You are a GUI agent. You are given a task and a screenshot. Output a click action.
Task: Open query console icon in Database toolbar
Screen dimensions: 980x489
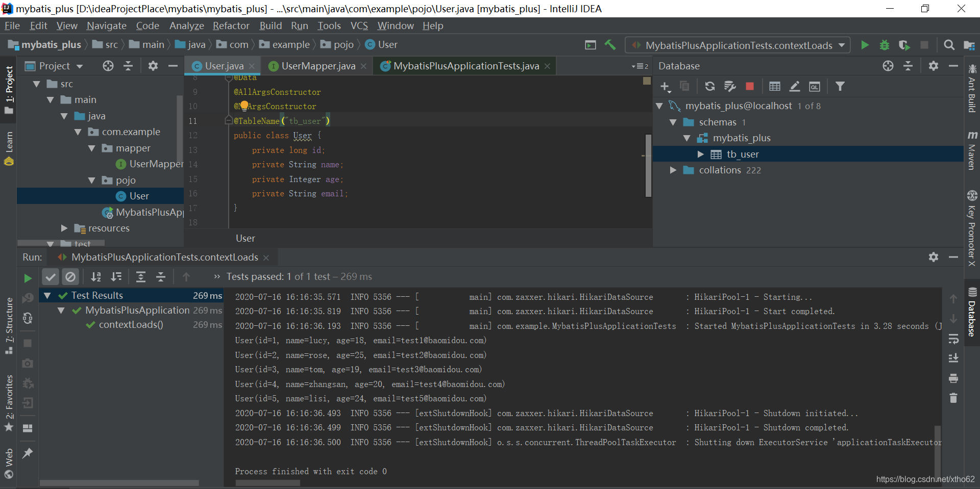click(x=815, y=86)
